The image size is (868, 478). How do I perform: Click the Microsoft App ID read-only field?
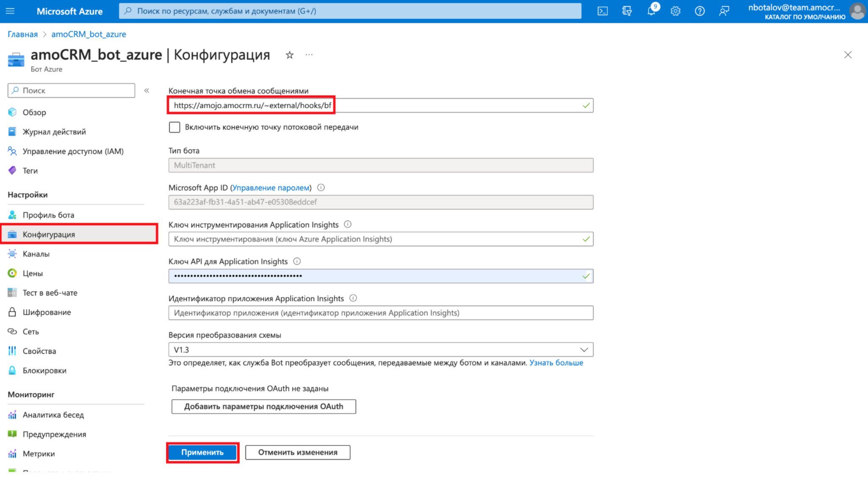tap(381, 202)
